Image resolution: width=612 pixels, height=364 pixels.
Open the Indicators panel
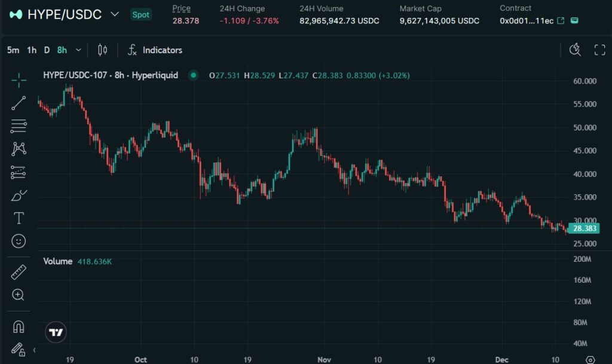pyautogui.click(x=155, y=50)
